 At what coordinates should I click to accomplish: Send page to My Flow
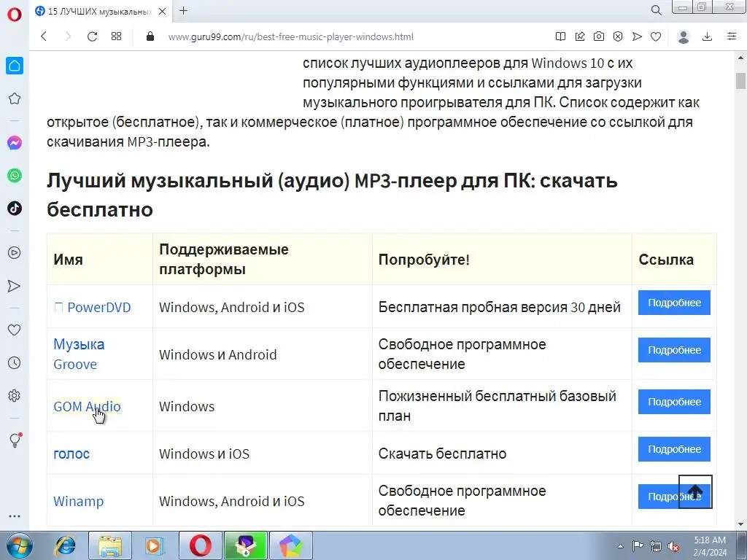(637, 36)
